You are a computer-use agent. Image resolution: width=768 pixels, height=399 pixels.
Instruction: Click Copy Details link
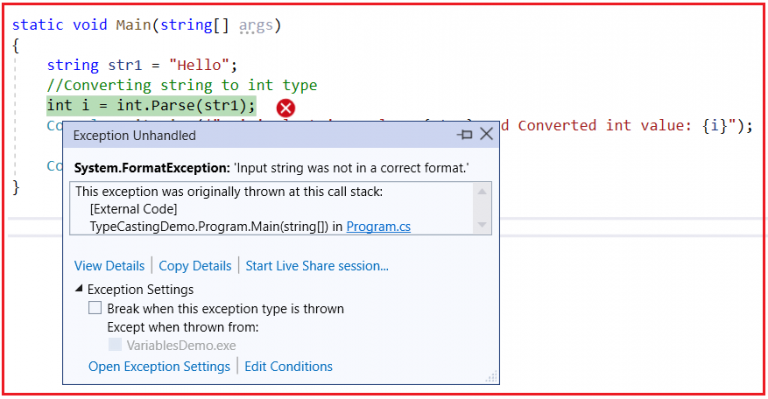(195, 266)
